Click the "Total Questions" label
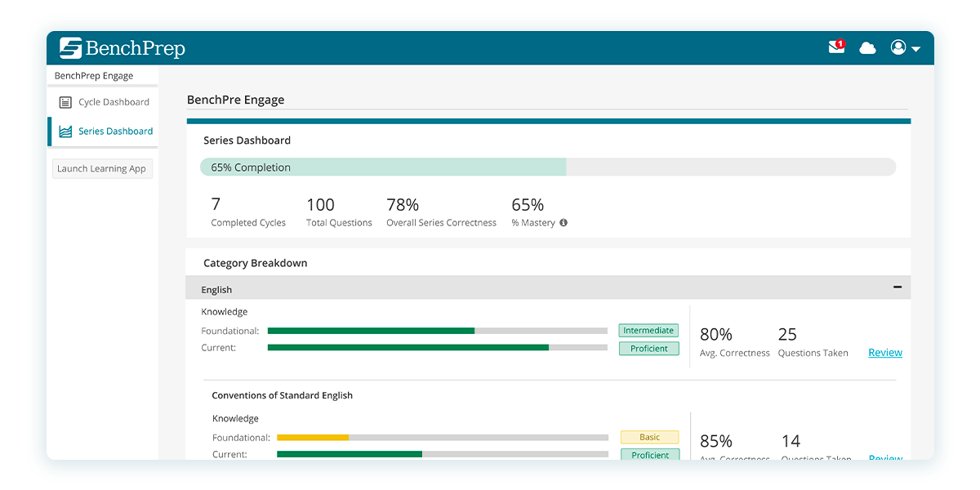This screenshot has height=490, width=980. (339, 223)
